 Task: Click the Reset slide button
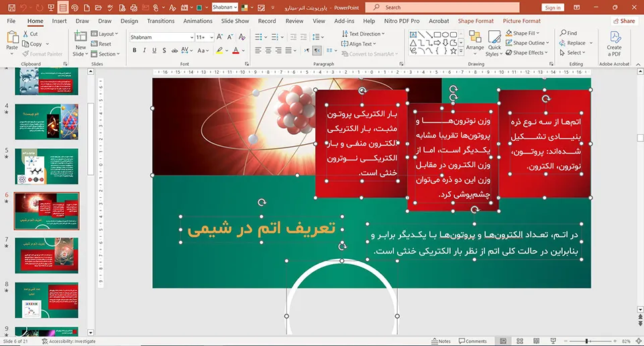[x=101, y=44]
